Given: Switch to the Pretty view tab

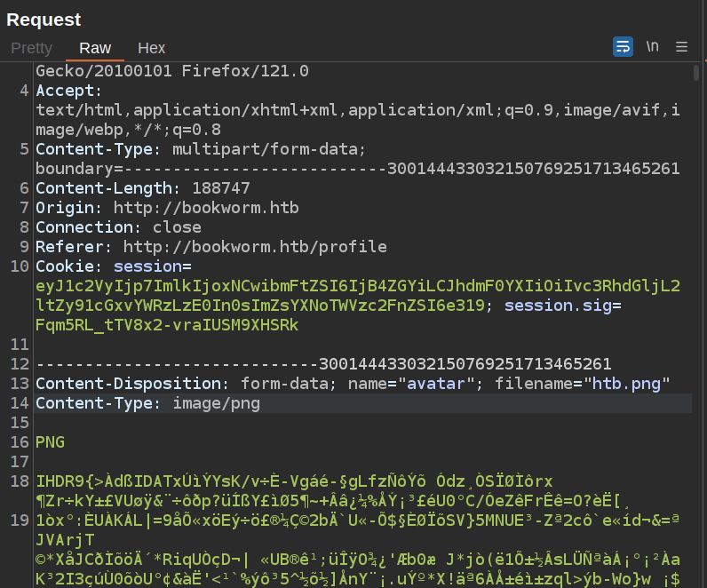Looking at the screenshot, I should pyautogui.click(x=31, y=48).
